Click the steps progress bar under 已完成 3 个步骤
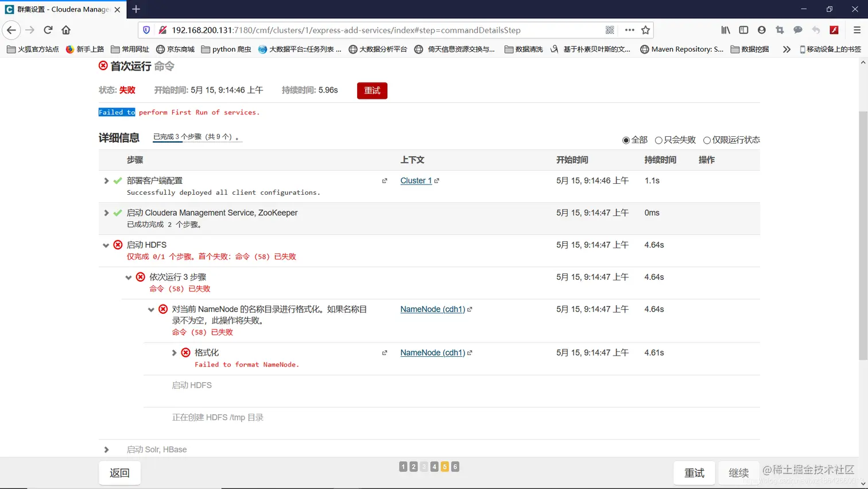The image size is (868, 489). point(197,142)
